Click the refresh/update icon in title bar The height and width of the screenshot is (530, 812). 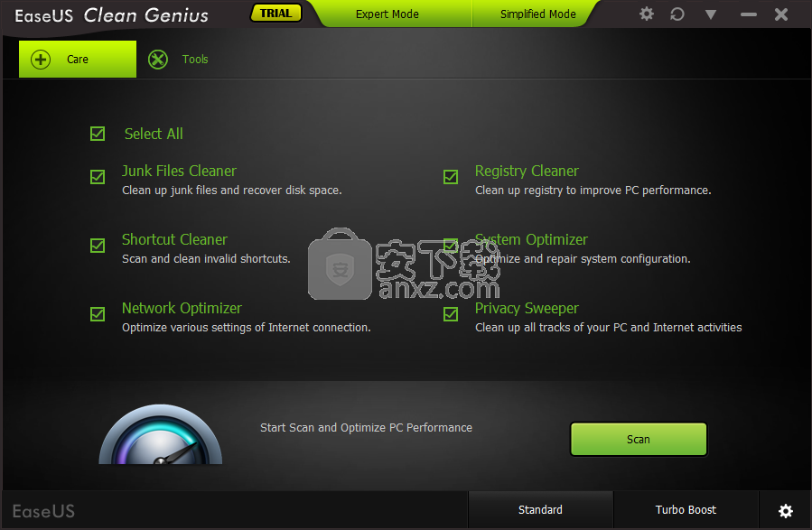click(677, 14)
